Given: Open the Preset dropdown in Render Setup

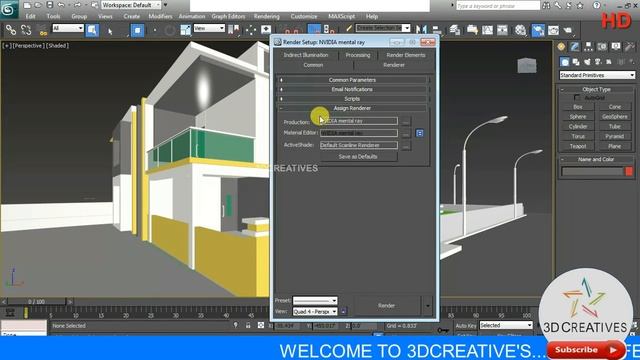Looking at the screenshot, I should [x=315, y=300].
